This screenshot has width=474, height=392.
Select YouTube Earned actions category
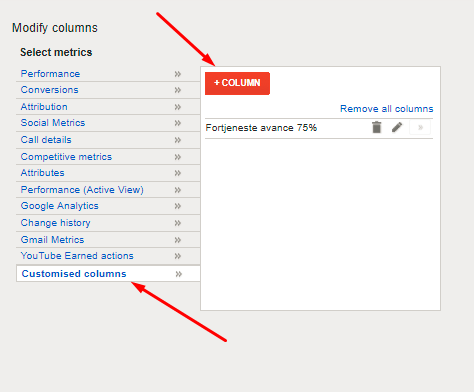pos(77,256)
